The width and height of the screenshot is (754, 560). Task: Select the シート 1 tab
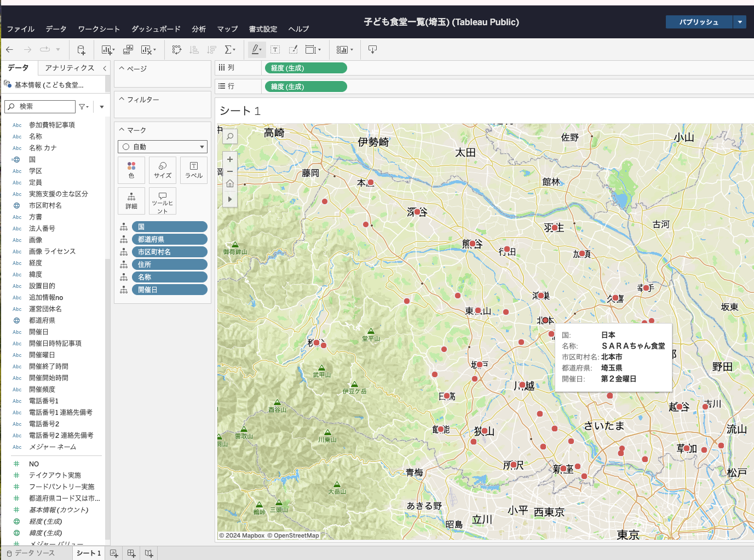tap(89, 553)
